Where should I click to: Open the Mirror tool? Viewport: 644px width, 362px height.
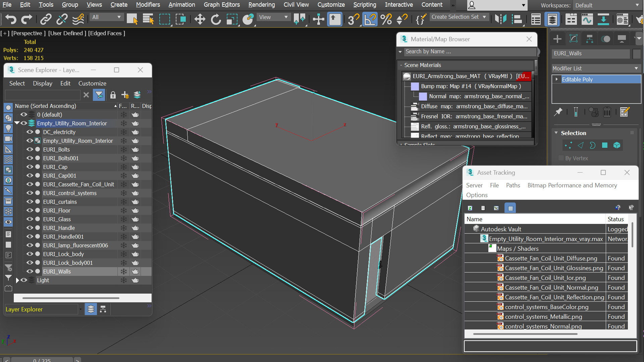501,19
